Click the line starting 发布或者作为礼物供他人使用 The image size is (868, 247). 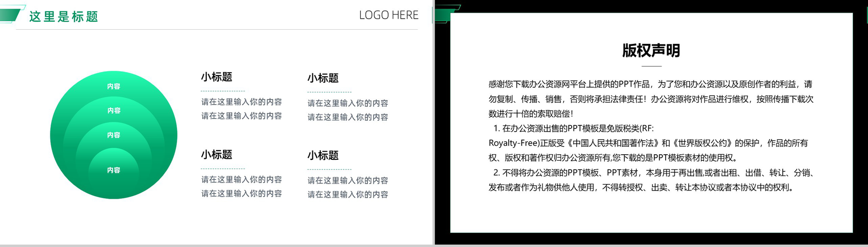[642, 188]
